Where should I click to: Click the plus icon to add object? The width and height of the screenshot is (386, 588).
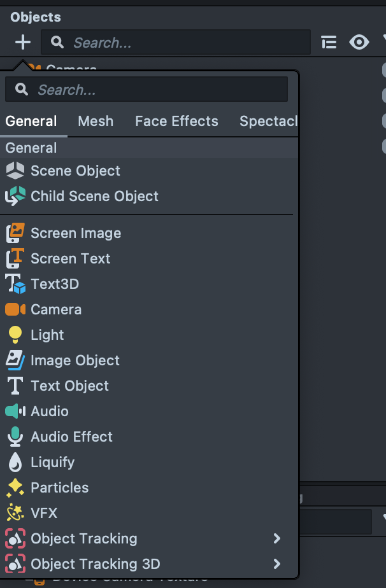pyautogui.click(x=23, y=42)
